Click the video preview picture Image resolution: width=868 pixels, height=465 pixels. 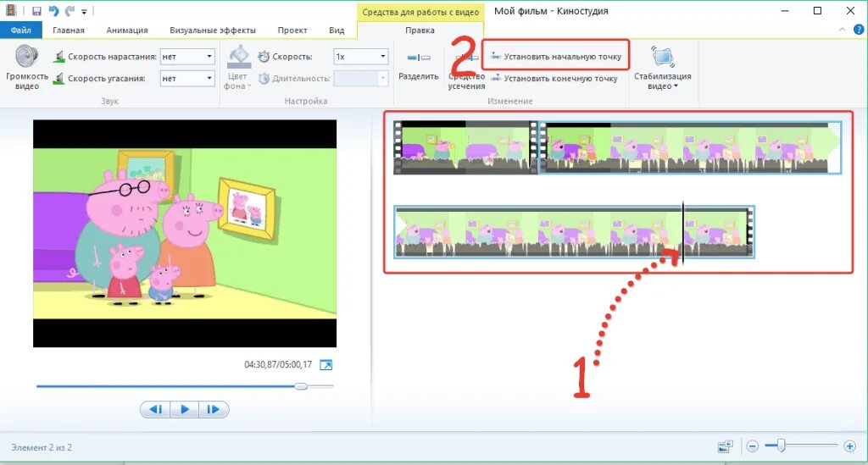(x=185, y=233)
